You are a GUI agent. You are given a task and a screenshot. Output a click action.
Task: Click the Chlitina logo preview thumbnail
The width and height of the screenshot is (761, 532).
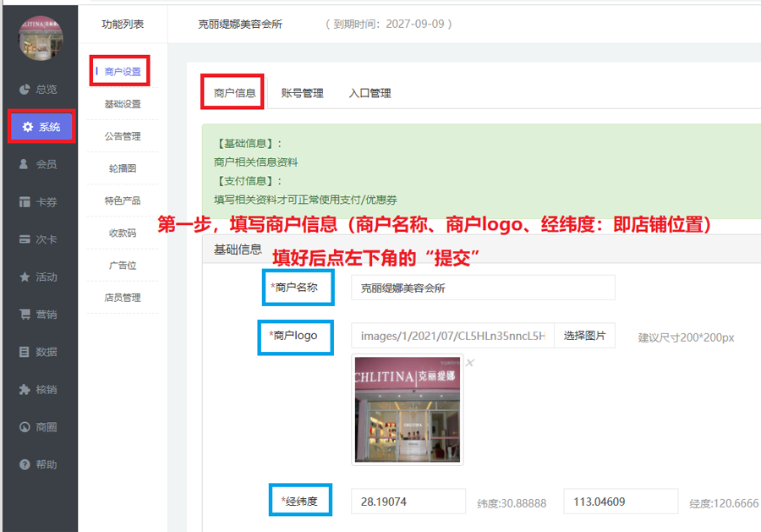(x=408, y=409)
